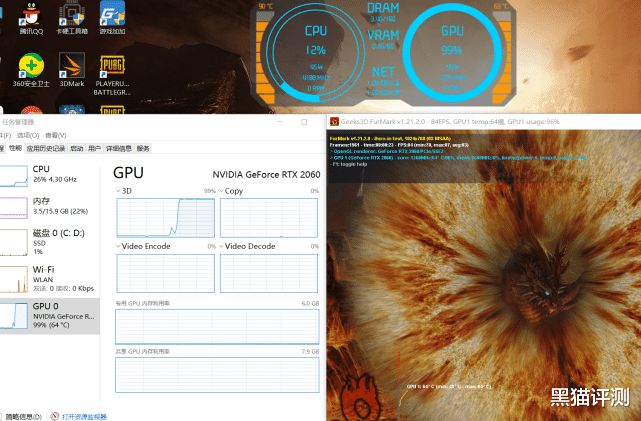The height and width of the screenshot is (421, 641).
Task: Launch the 3DMark desktop shortcut
Action: [72, 70]
